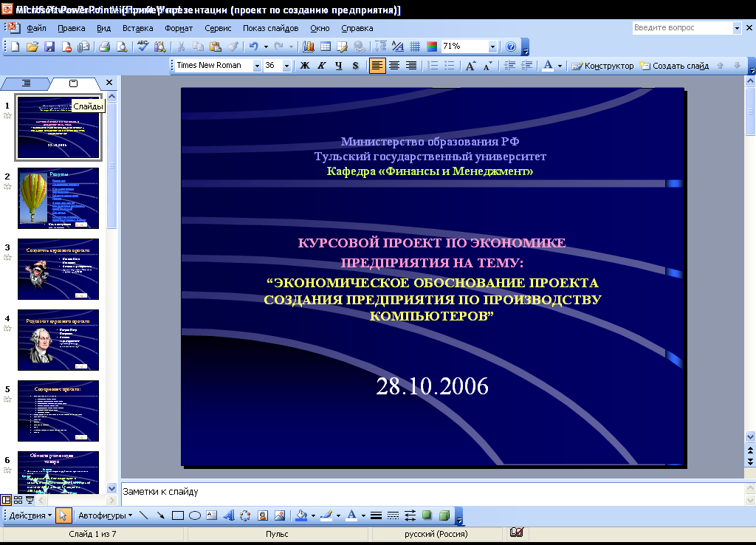Select the Arrow drawing tool
This screenshot has width=756, height=545.
(x=160, y=515)
